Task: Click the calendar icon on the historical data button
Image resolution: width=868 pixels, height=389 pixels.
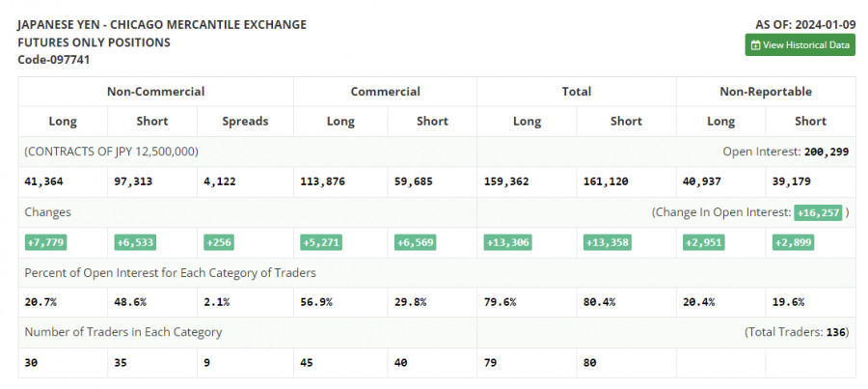Action: pyautogui.click(x=755, y=45)
